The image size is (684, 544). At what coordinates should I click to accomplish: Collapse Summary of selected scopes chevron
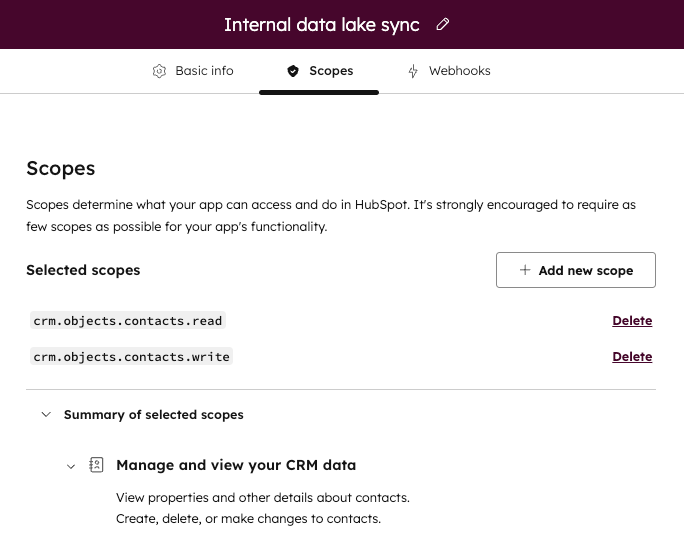pos(45,414)
